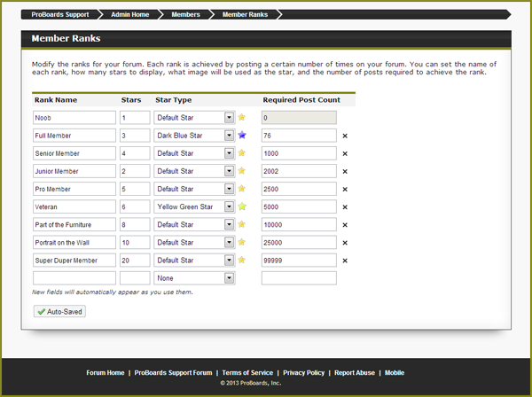
Task: Open the Star Type dropdown for Junior Member
Action: [x=194, y=171]
